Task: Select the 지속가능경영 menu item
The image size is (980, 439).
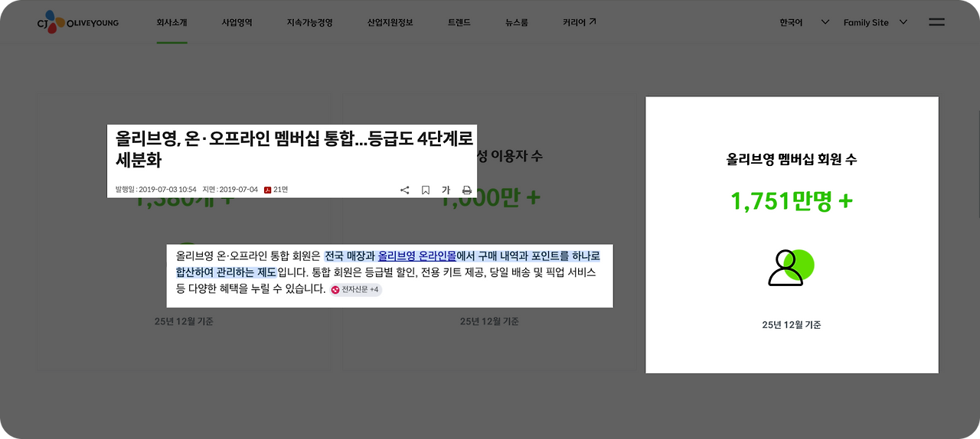Action: (309, 22)
